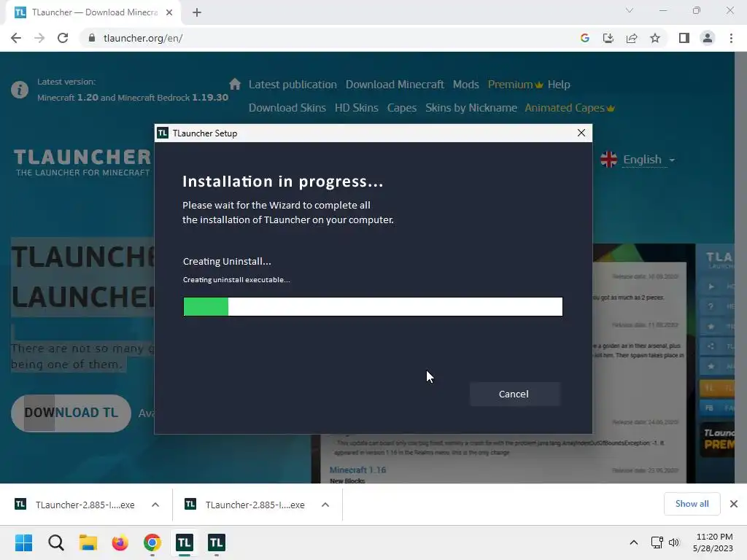Close the TLauncher Setup dialog
This screenshot has height=560, width=747.
(581, 133)
